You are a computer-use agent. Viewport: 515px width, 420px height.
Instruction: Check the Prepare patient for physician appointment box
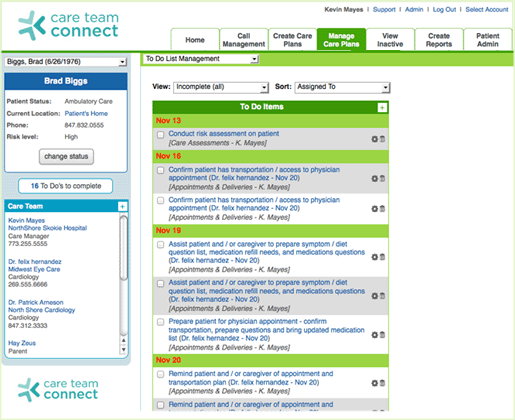point(161,322)
